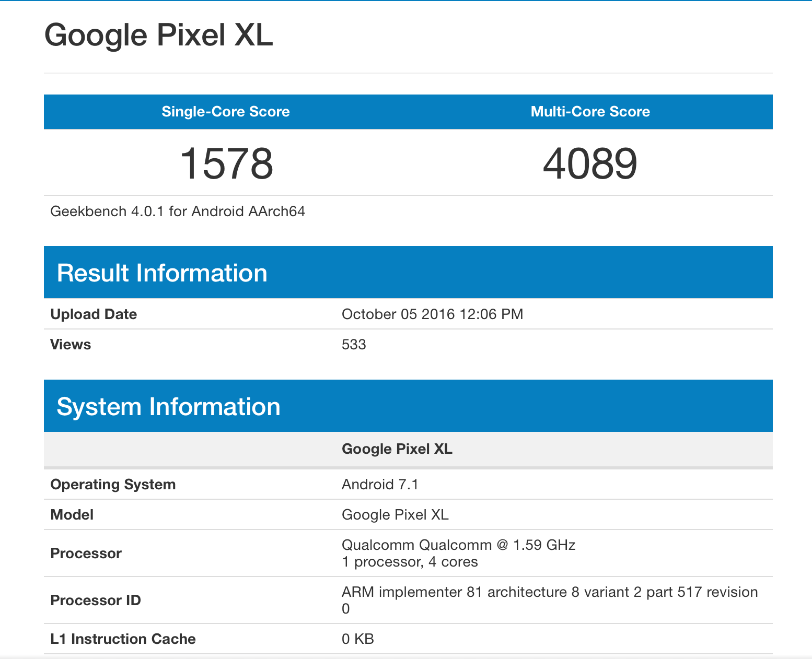Click the Android 7.1 value

[380, 485]
